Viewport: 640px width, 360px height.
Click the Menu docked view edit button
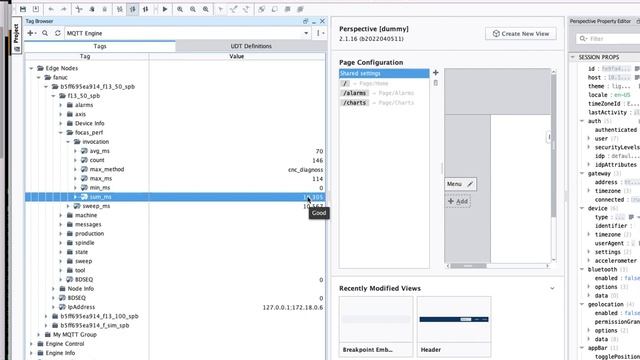pyautogui.click(x=470, y=184)
